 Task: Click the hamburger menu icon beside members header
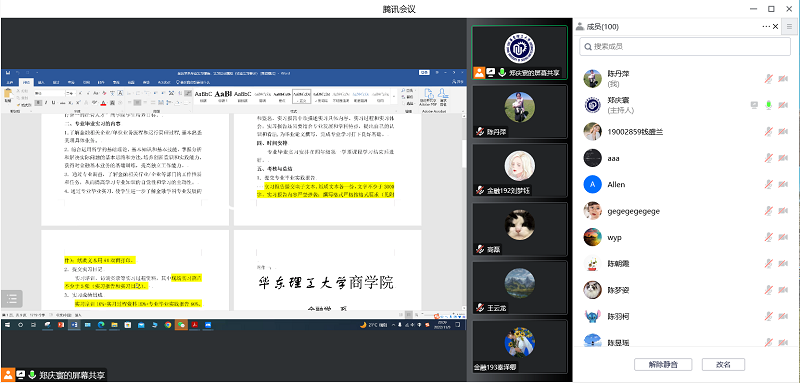(790, 27)
